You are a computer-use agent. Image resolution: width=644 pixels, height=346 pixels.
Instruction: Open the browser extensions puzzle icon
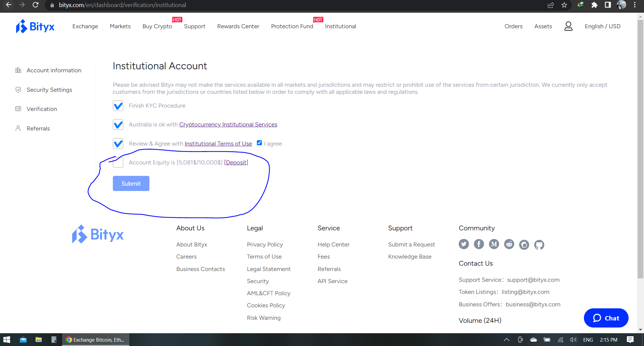[594, 5]
